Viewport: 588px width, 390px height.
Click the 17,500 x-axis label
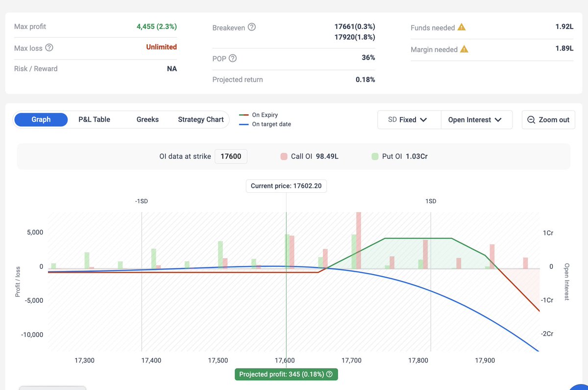coord(218,361)
